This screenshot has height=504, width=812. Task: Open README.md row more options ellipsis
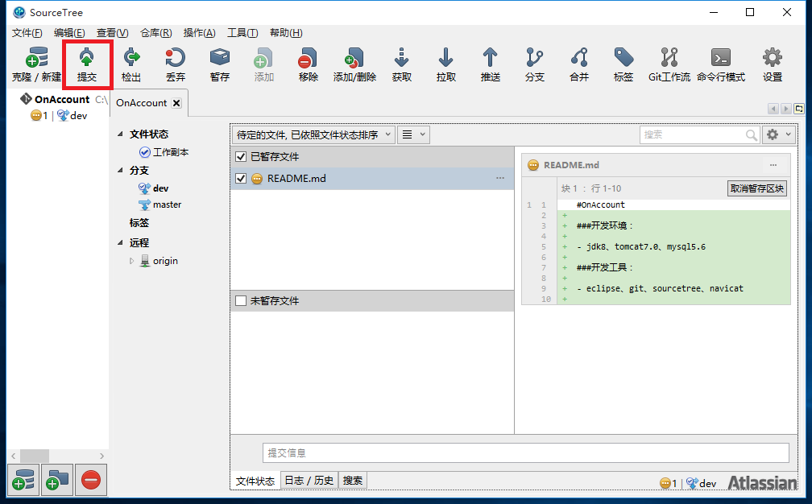[x=499, y=178]
